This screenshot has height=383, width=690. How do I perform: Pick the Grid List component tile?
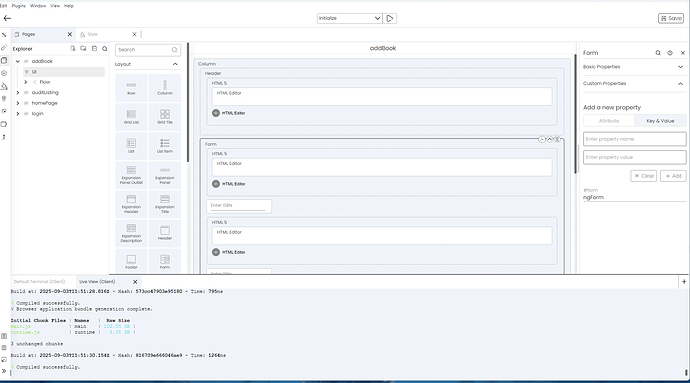pos(131,117)
